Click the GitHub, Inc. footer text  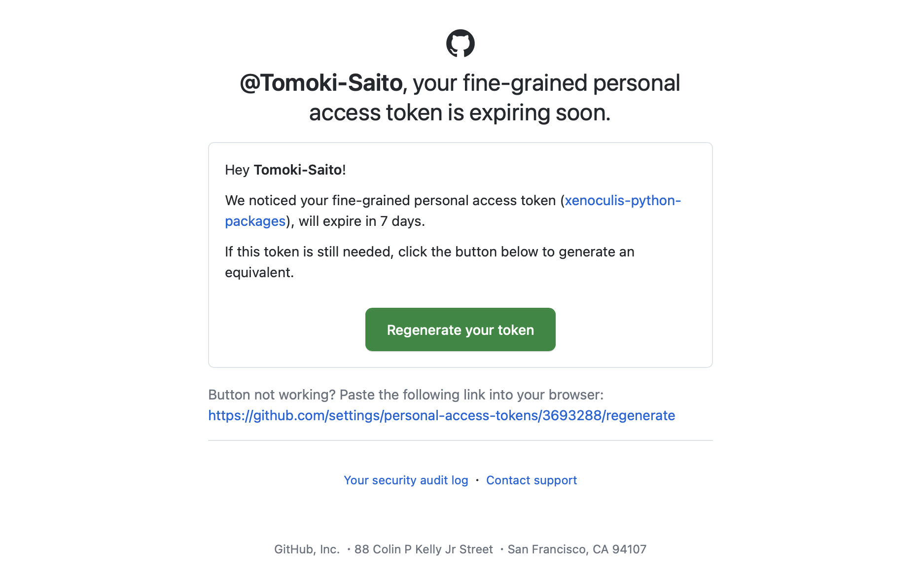[x=307, y=549]
